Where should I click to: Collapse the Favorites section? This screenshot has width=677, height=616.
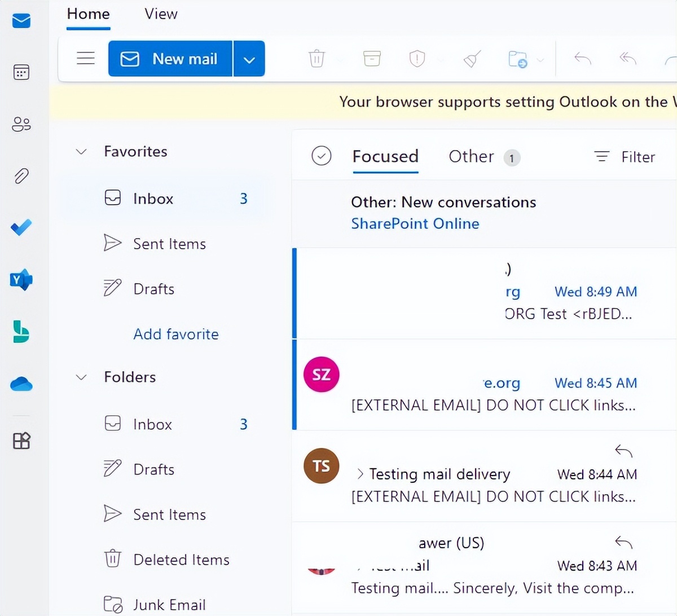pyautogui.click(x=81, y=151)
